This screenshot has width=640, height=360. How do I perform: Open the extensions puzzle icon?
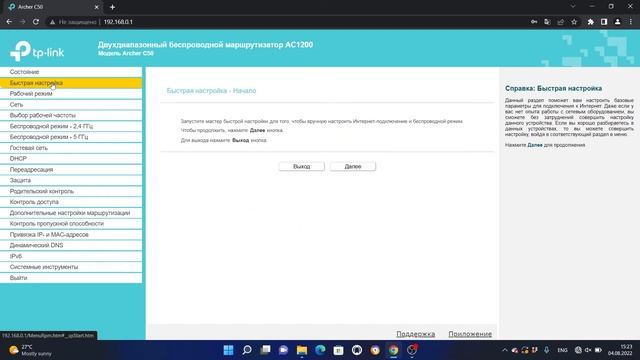pyautogui.click(x=591, y=22)
